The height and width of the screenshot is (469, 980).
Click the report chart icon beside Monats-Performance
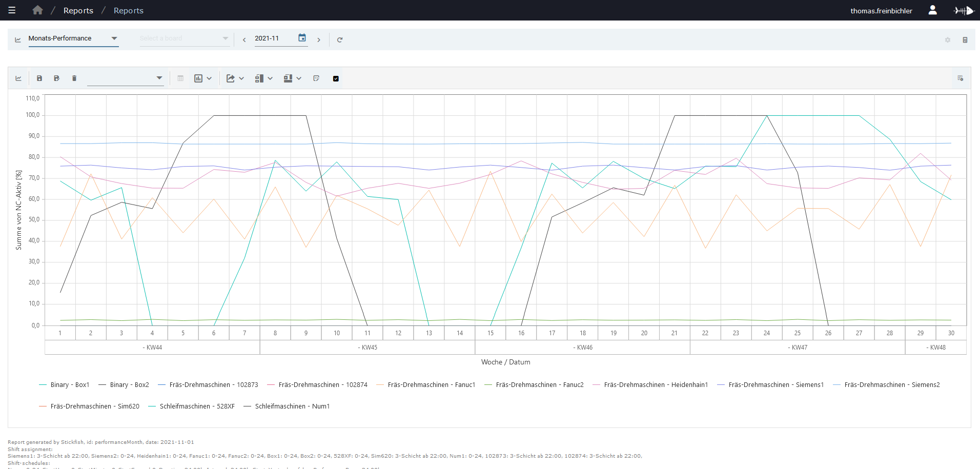18,39
